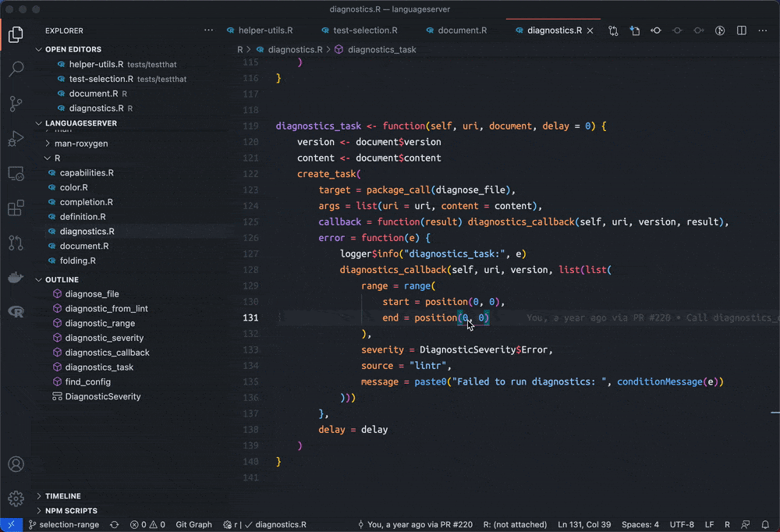This screenshot has width=780, height=532.
Task: Open folding.R file
Action: pyautogui.click(x=77, y=261)
